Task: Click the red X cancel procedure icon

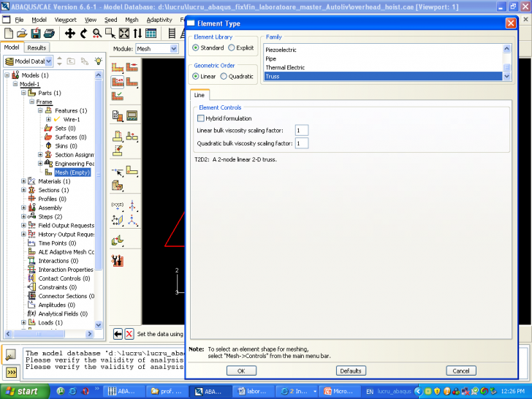Action: point(129,334)
